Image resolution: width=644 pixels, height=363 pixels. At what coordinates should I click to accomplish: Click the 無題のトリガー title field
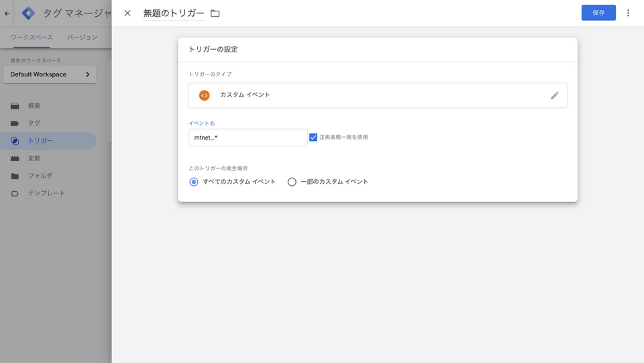pos(174,13)
